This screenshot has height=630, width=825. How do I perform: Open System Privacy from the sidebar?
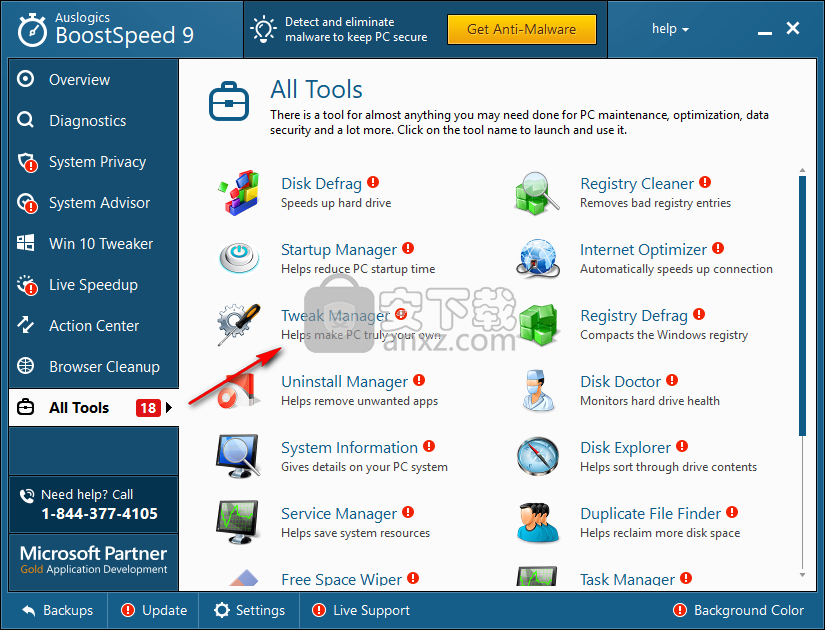(94, 162)
